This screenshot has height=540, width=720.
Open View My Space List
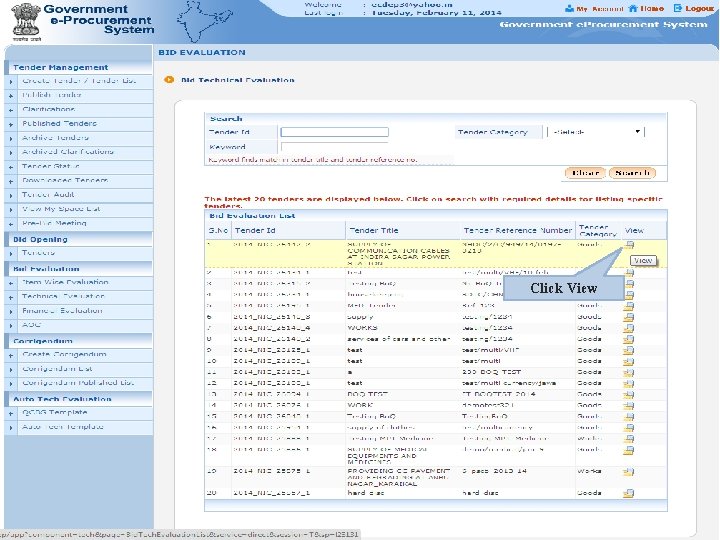tap(61, 209)
